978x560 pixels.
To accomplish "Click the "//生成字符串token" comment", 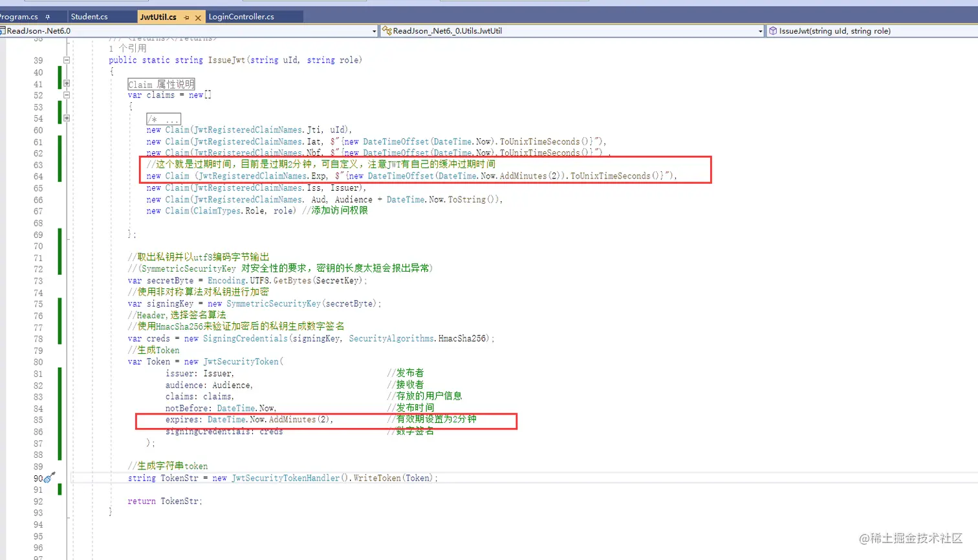I will [x=168, y=466].
